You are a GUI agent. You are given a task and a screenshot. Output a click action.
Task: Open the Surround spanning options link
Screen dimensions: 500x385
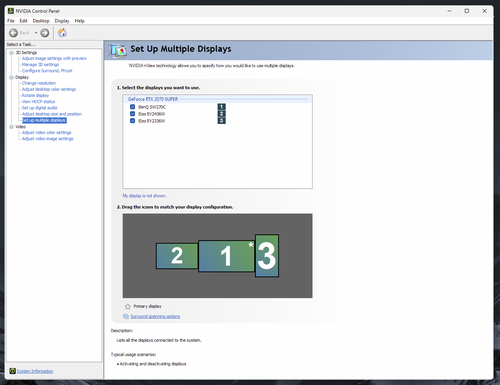point(155,316)
